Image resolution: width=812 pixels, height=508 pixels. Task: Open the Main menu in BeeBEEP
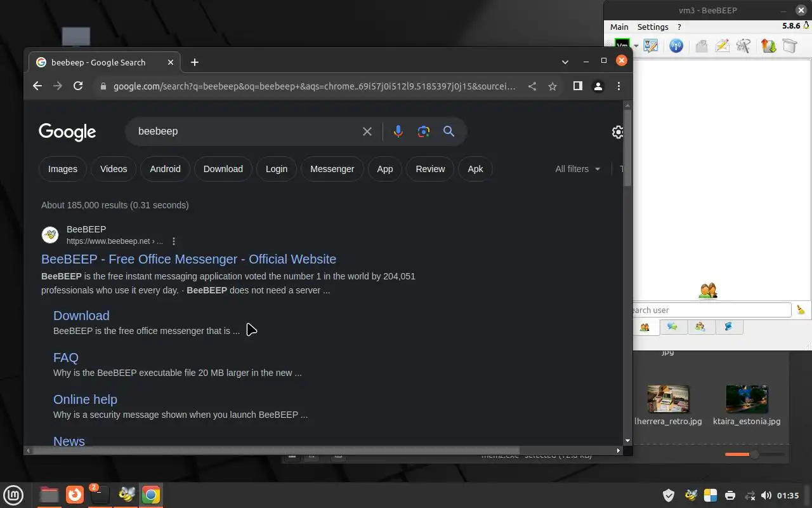[619, 27]
